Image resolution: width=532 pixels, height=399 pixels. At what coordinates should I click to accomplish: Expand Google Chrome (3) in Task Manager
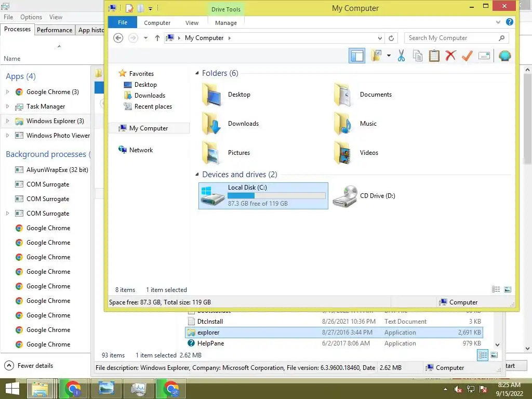pyautogui.click(x=7, y=91)
